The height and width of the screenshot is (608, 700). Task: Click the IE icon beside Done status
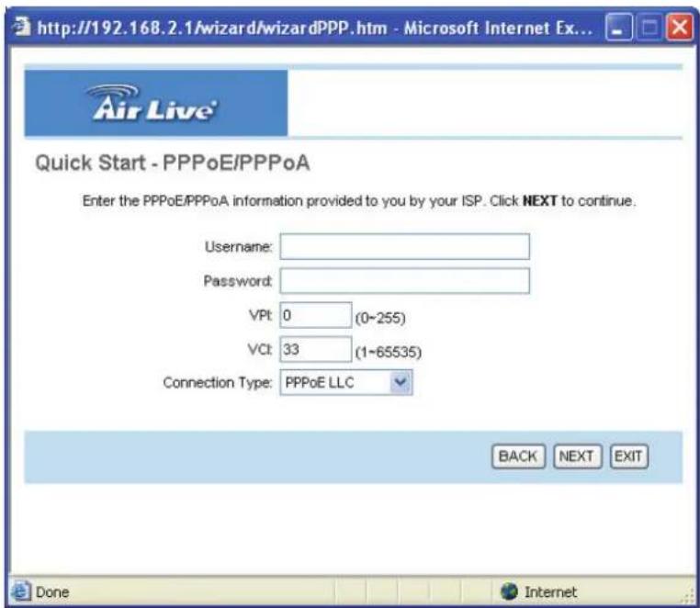point(20,591)
